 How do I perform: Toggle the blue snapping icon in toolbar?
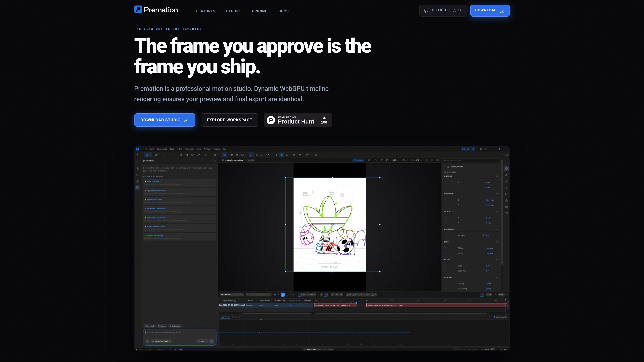[x=225, y=155]
